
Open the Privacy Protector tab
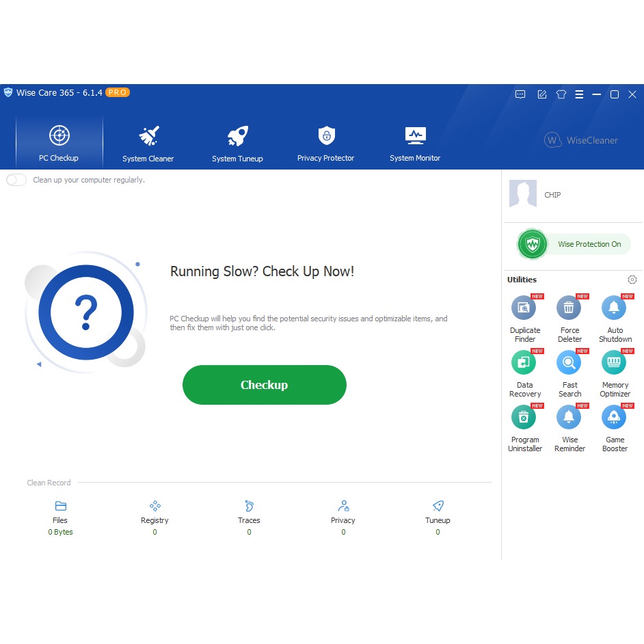tap(325, 143)
